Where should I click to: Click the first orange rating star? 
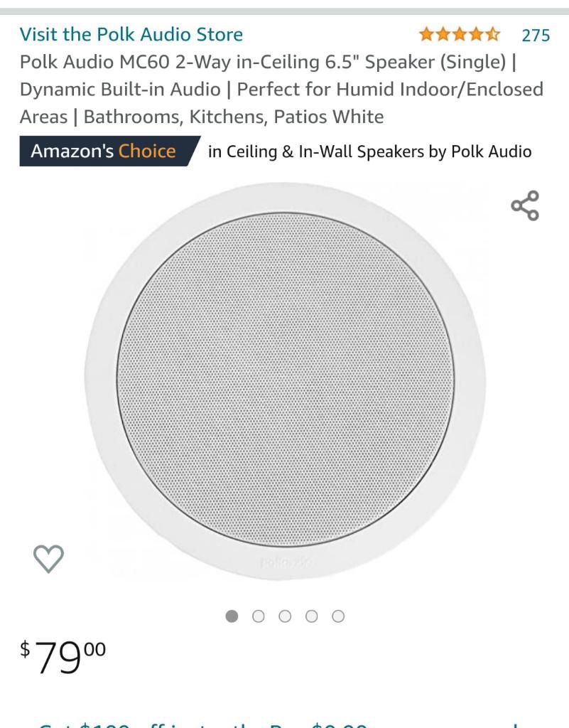(427, 34)
